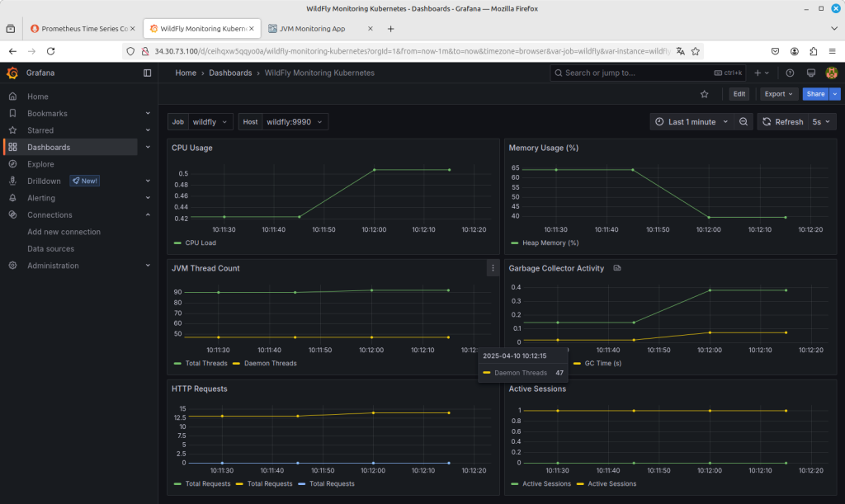Click the blue Total Requests legend color
Image resolution: width=845 pixels, height=504 pixels.
coord(301,483)
